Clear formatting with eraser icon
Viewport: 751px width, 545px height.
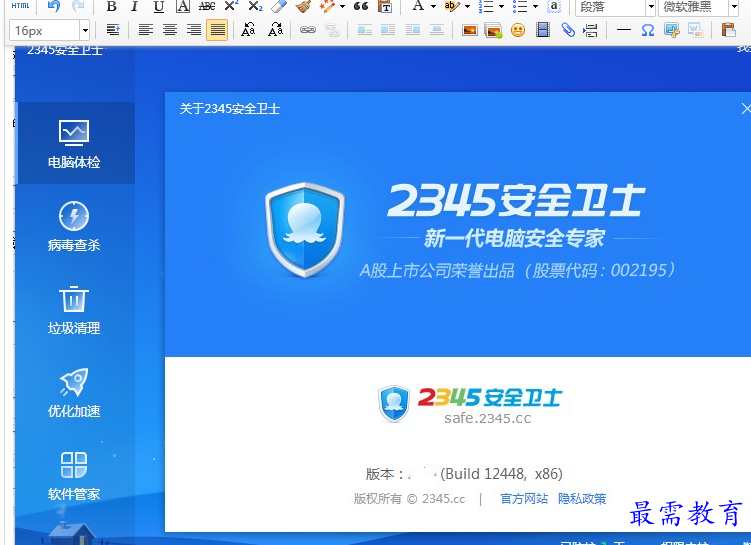tap(279, 6)
